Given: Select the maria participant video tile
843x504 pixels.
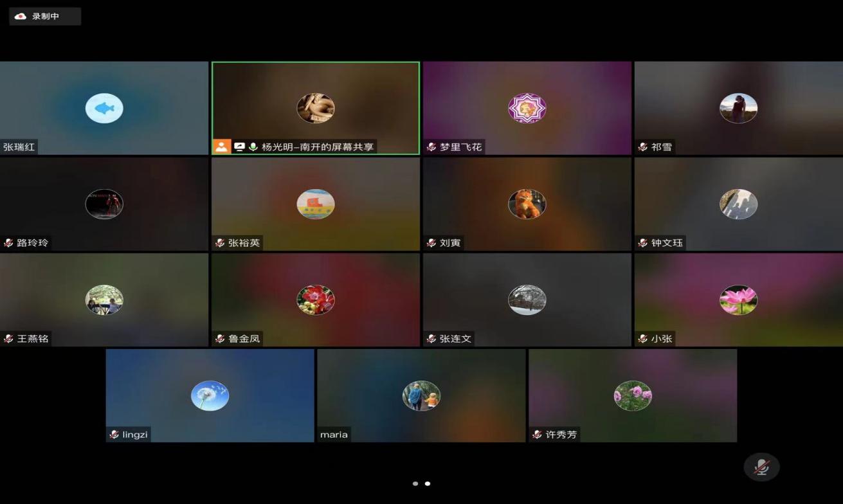Looking at the screenshot, I should point(421,395).
